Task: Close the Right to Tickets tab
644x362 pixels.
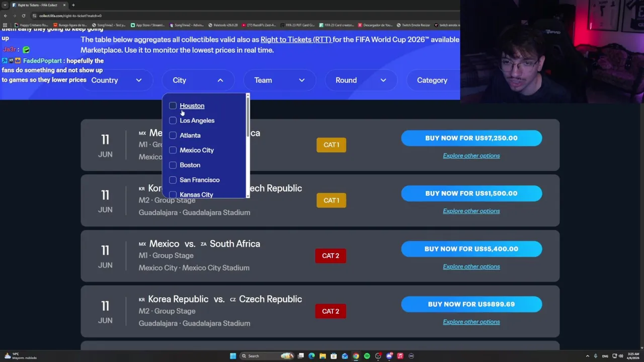Action: click(64, 5)
